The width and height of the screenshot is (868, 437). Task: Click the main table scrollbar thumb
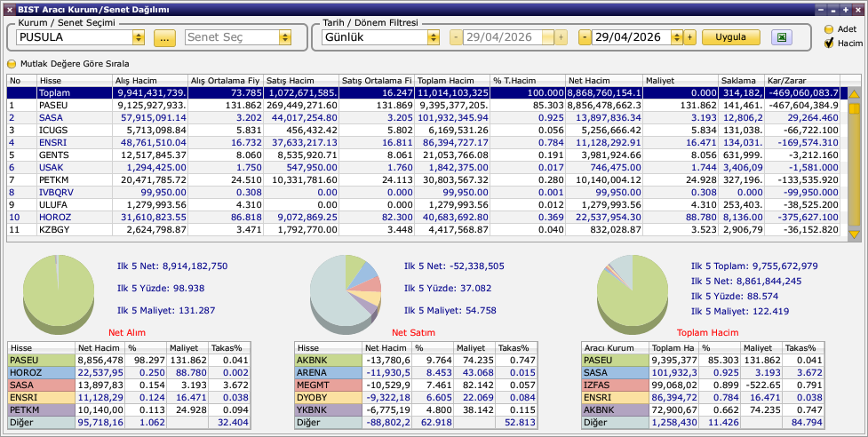[854, 107]
